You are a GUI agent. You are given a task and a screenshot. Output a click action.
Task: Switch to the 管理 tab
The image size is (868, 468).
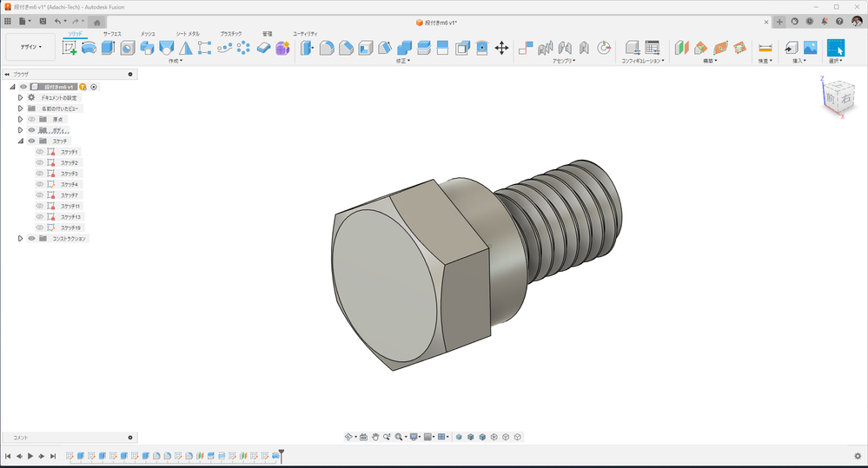(x=268, y=34)
